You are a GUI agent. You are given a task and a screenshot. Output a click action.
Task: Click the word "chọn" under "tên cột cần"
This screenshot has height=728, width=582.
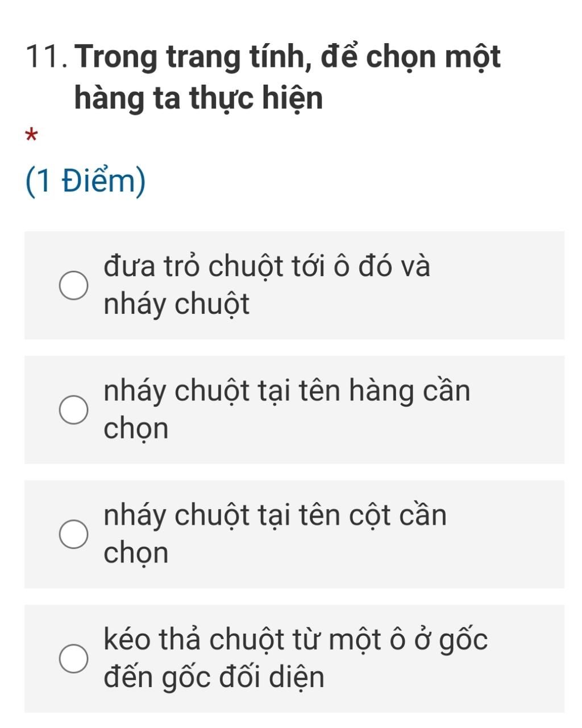[x=136, y=553]
